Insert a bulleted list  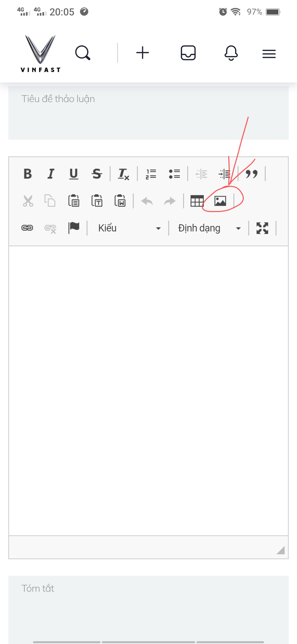pos(174,174)
